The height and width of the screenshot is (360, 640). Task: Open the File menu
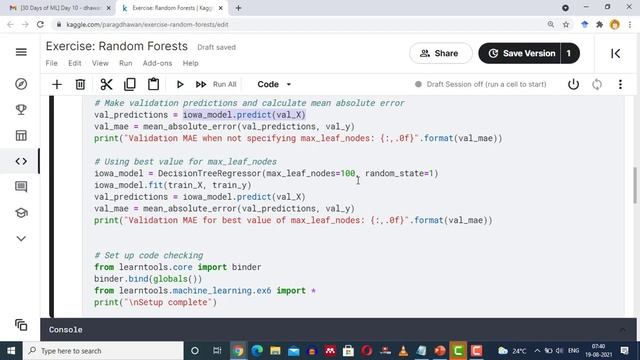(x=51, y=63)
